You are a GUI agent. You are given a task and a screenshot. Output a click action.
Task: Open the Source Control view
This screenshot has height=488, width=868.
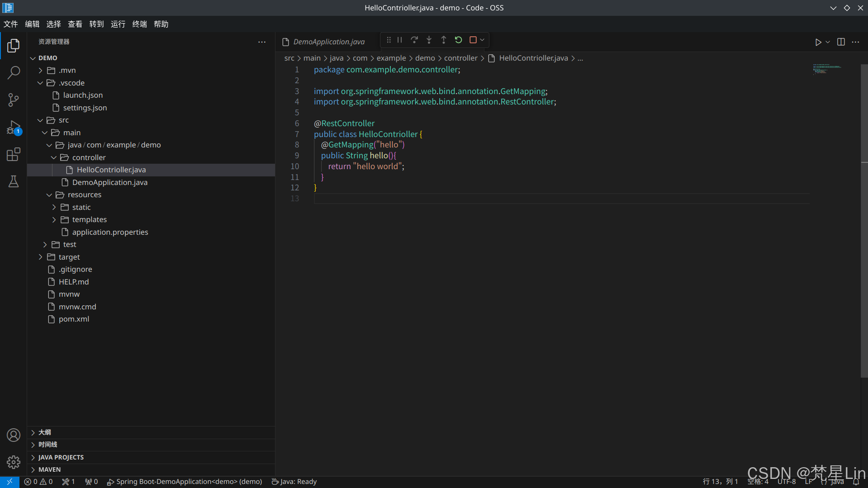(14, 99)
